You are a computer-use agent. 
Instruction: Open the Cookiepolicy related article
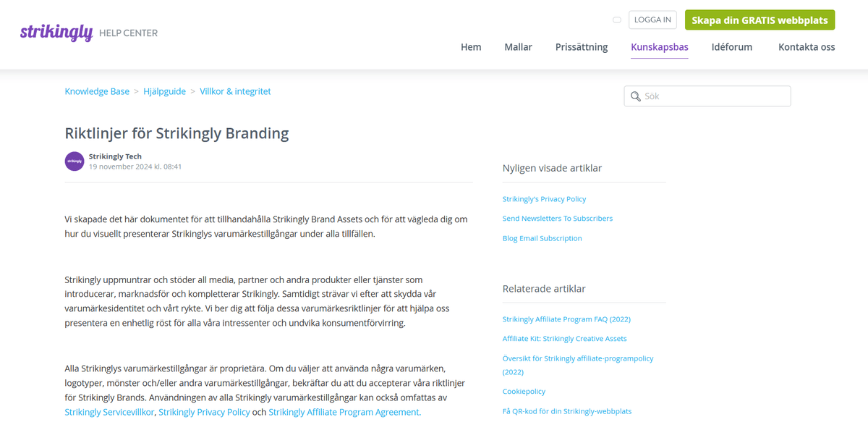(x=524, y=392)
